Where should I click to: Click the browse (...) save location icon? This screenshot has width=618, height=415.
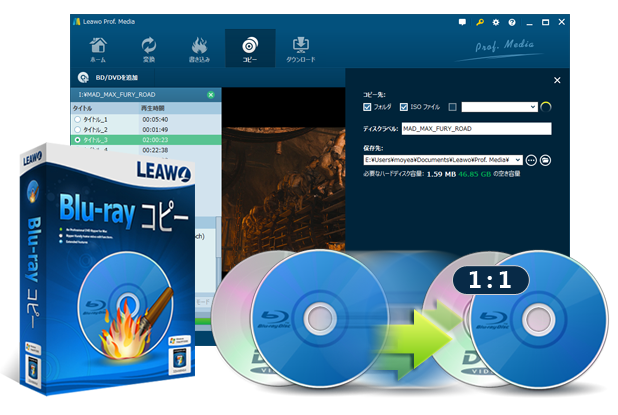pos(531,160)
